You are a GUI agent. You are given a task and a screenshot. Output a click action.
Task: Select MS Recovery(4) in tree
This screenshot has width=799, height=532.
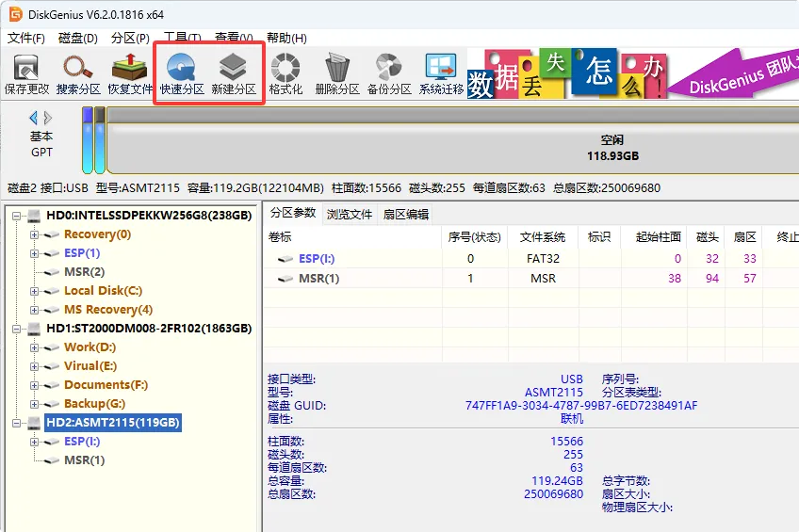[x=108, y=310]
